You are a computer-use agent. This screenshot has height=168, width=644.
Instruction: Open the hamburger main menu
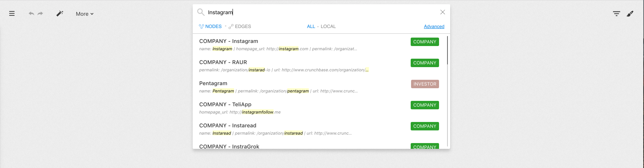click(12, 13)
